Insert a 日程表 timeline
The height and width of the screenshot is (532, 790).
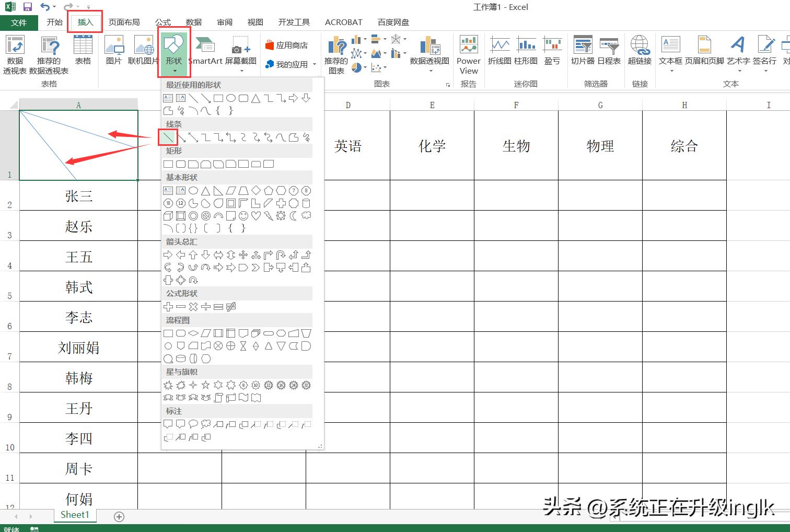coord(609,51)
